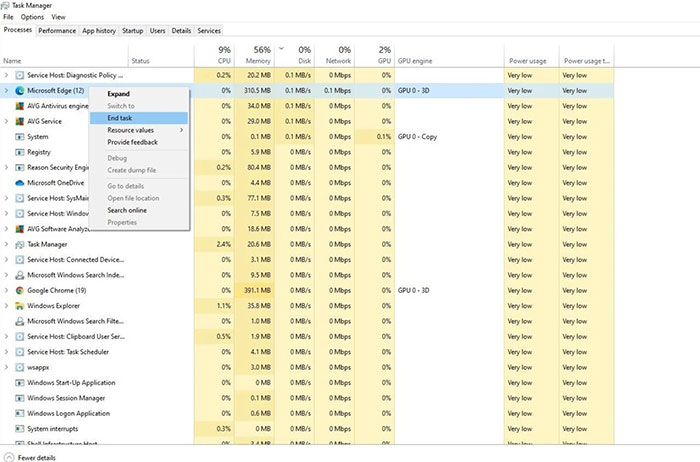Viewport: 700px width, 462px height.
Task: Open the Options menu
Action: pyautogui.click(x=32, y=17)
